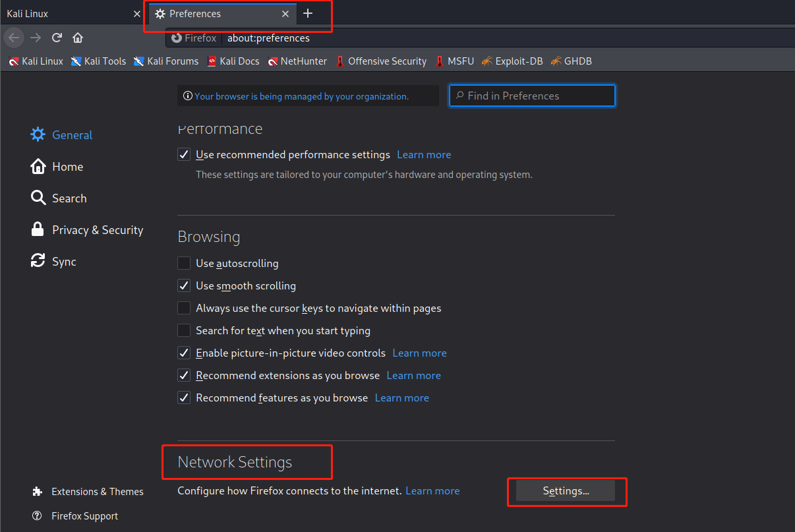
Task: Close the Preferences tab
Action: (x=285, y=13)
